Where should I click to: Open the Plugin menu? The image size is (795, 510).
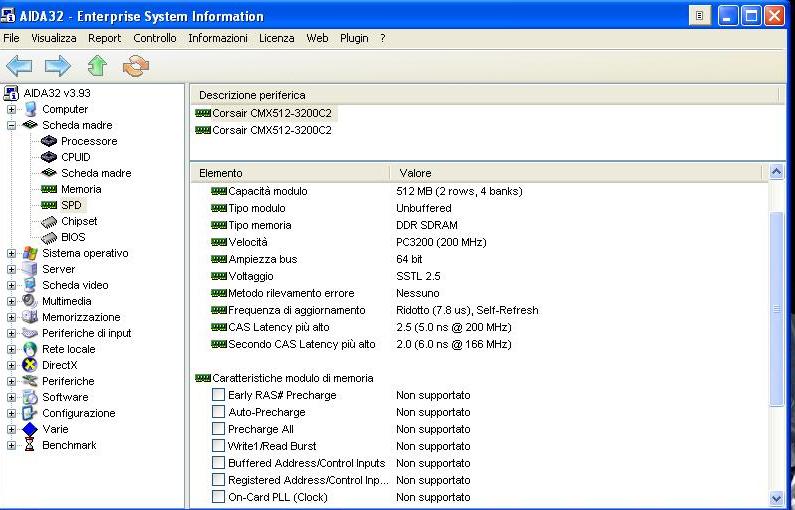coord(354,38)
